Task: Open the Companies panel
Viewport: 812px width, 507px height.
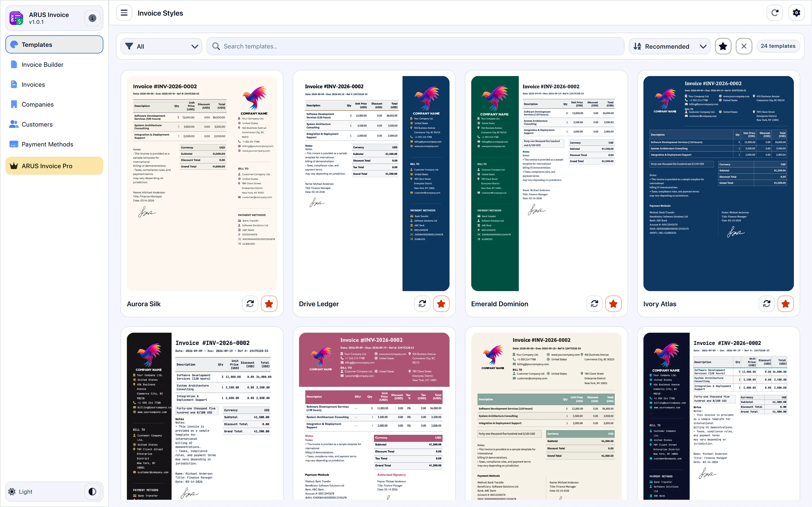Action: tap(38, 104)
